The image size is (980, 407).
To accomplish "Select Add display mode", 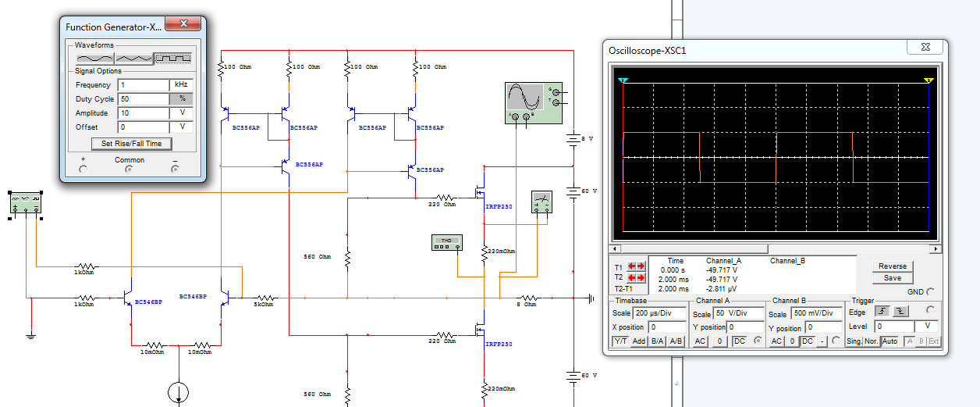I will click(638, 341).
